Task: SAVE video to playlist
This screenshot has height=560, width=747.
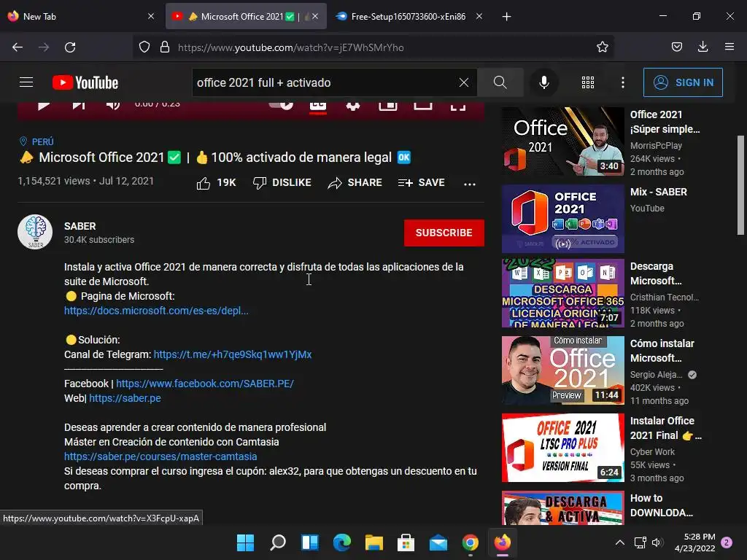Action: [x=421, y=183]
